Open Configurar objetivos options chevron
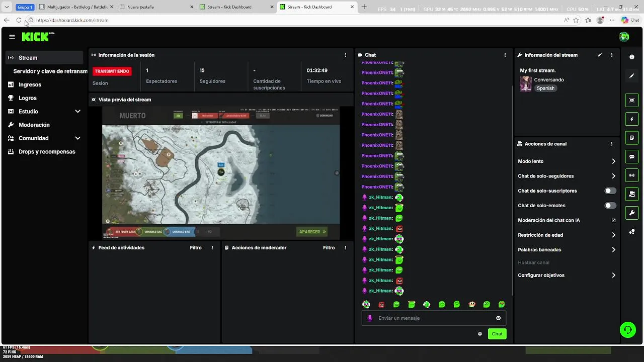This screenshot has height=362, width=644. 613,276
